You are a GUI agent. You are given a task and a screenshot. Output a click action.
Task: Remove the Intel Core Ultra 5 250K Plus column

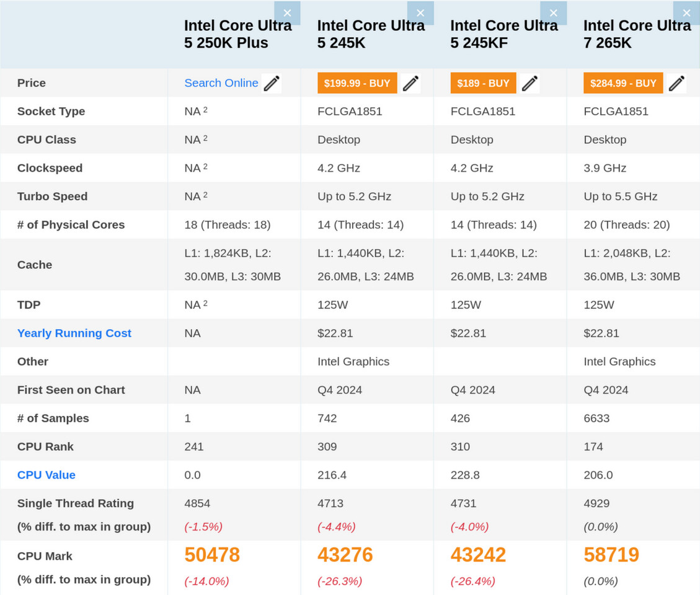click(287, 12)
